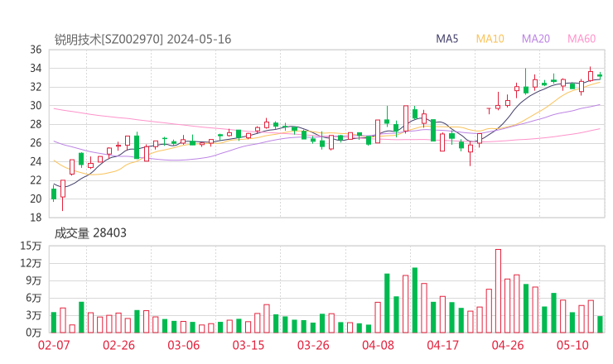Click the 26 price axis label

(x=36, y=143)
